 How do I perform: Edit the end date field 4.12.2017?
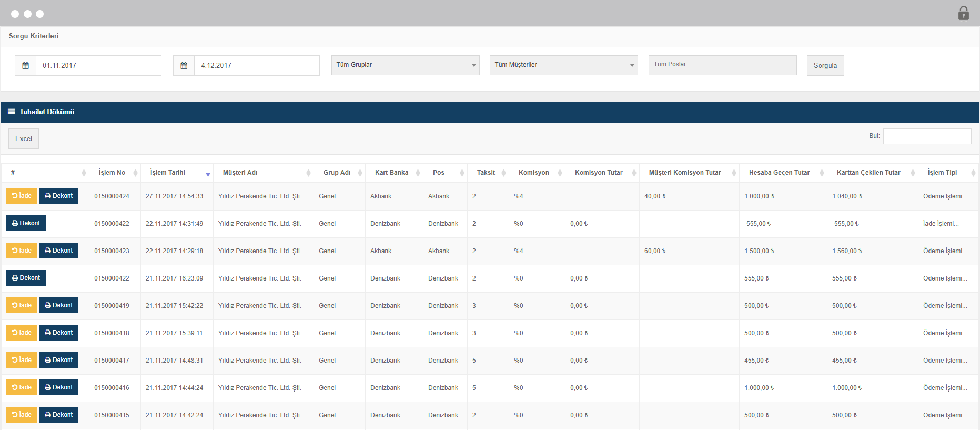click(257, 66)
